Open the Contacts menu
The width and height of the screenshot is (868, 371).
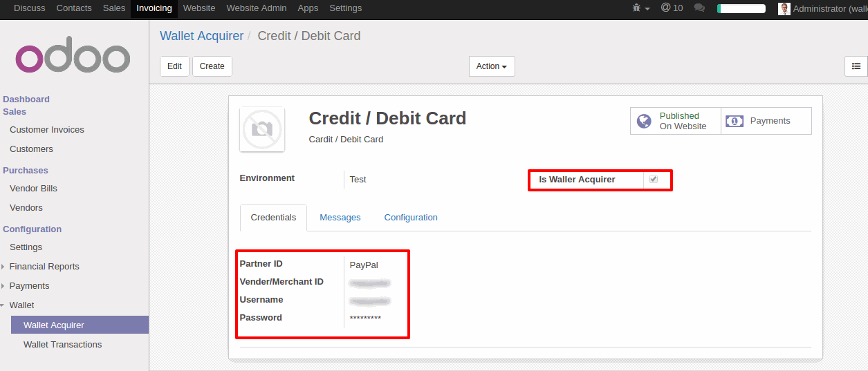click(x=74, y=8)
